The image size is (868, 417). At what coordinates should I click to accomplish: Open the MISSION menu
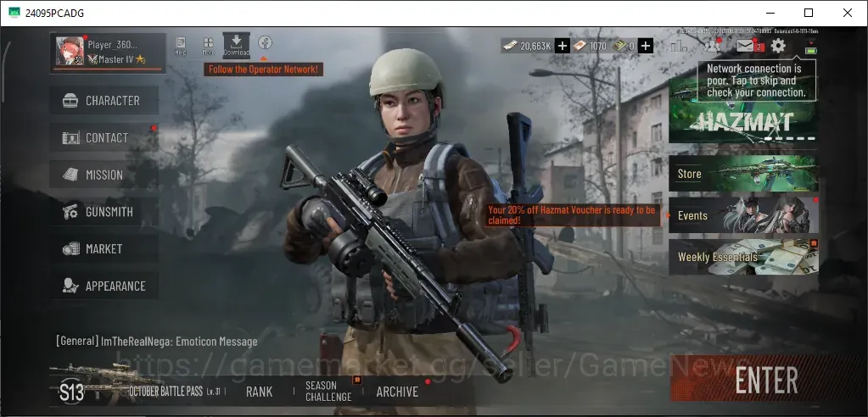click(104, 175)
